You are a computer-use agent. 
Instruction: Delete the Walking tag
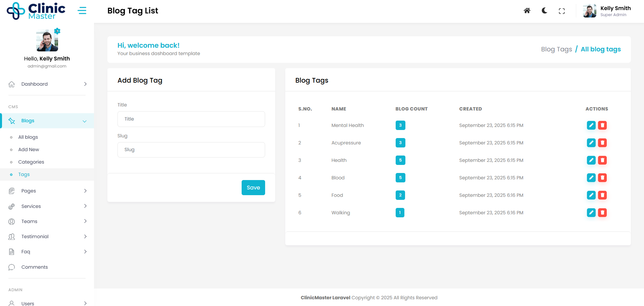point(602,213)
